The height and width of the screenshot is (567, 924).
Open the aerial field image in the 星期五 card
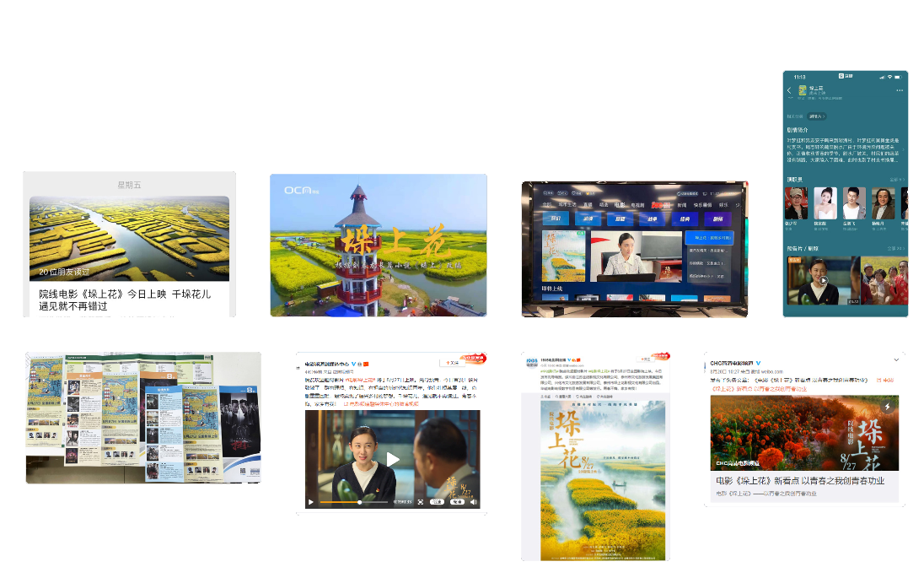click(130, 239)
